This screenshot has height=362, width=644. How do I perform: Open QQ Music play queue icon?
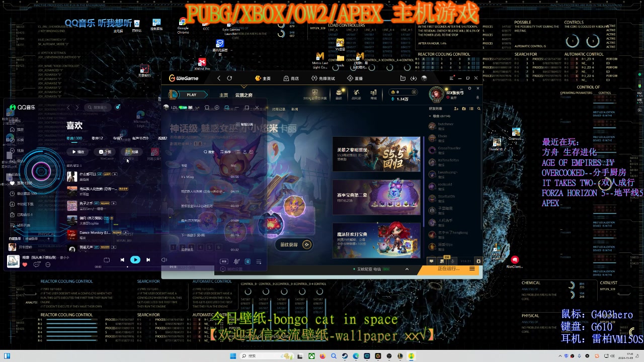259,261
